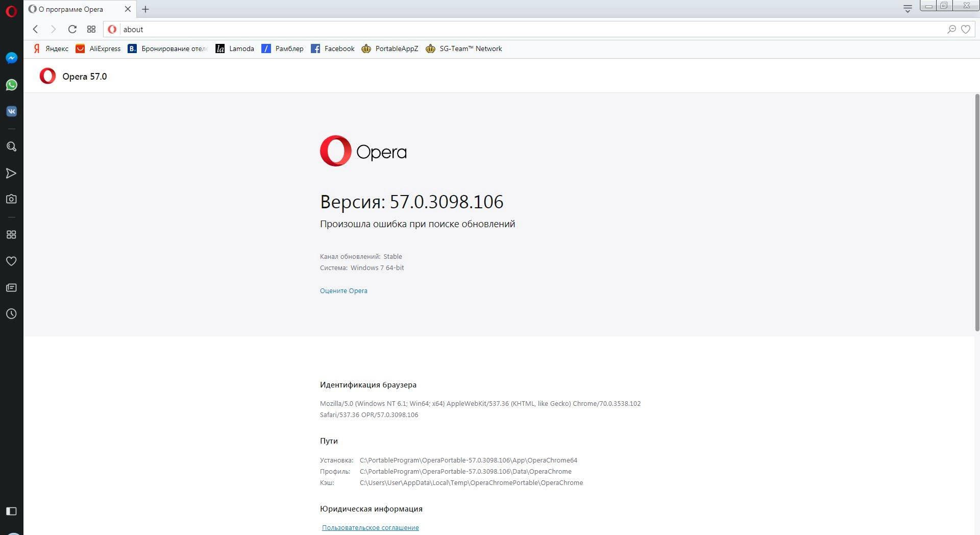Open the Opera main menu icon
The height and width of the screenshot is (535, 980).
[11, 10]
